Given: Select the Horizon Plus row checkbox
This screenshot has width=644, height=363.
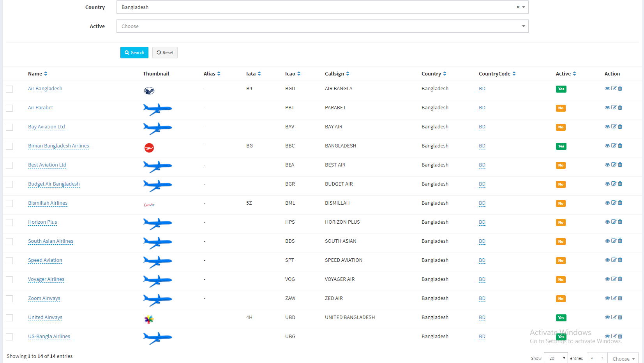Looking at the screenshot, I should point(9,223).
